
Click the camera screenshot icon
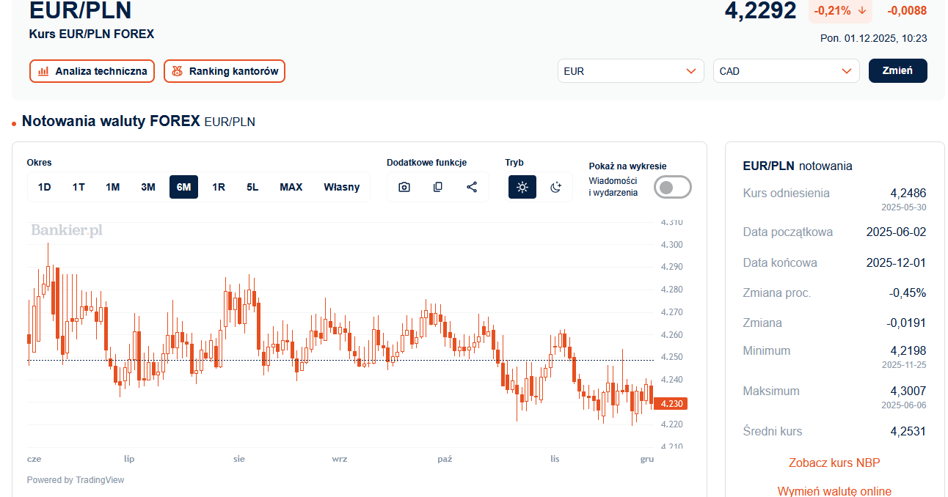click(x=404, y=187)
